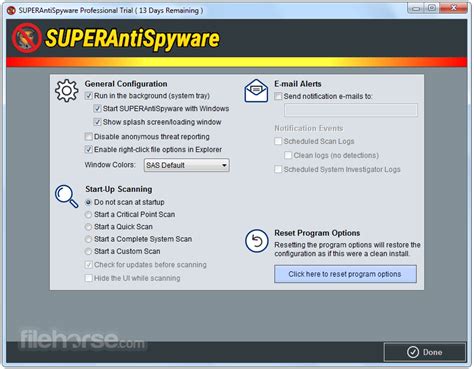Click the General Configuration heading

tap(126, 84)
